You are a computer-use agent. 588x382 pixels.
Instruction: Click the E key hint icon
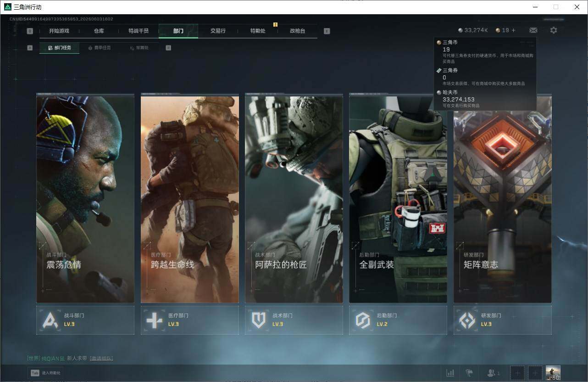point(327,31)
